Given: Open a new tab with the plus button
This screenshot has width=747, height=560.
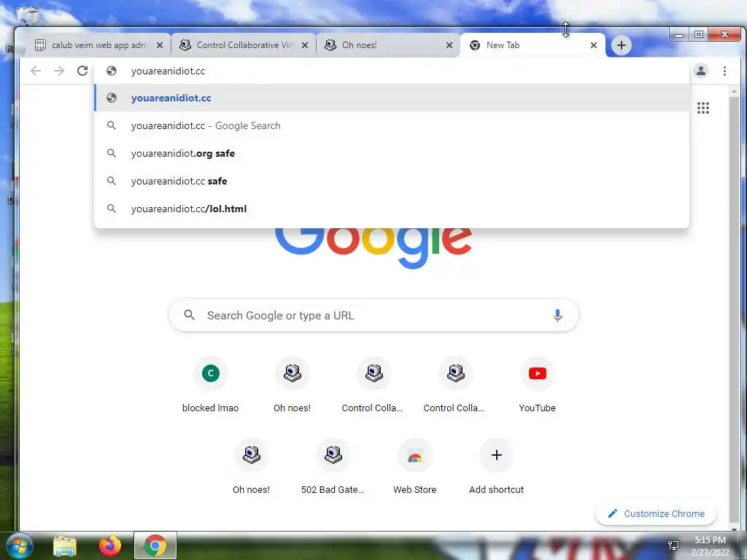Looking at the screenshot, I should [622, 45].
